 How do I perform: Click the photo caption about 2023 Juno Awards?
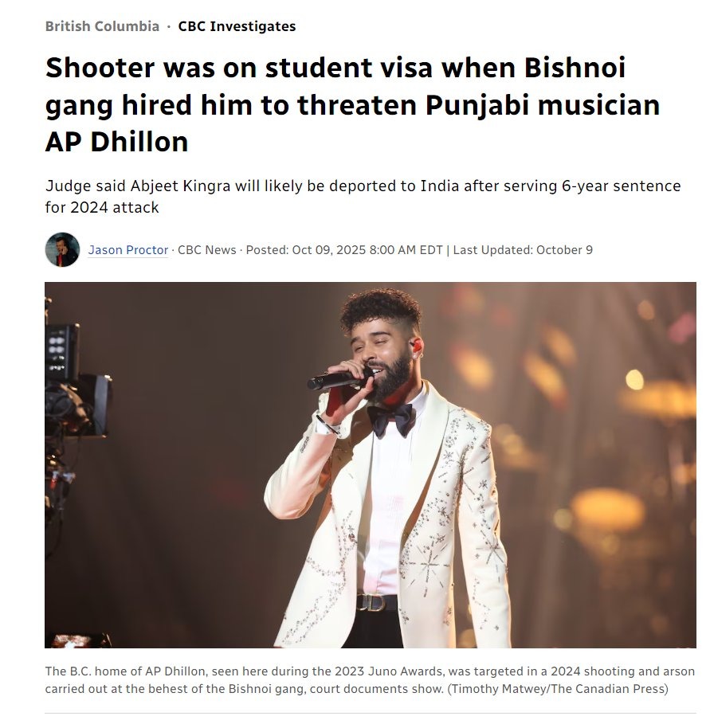point(370,679)
